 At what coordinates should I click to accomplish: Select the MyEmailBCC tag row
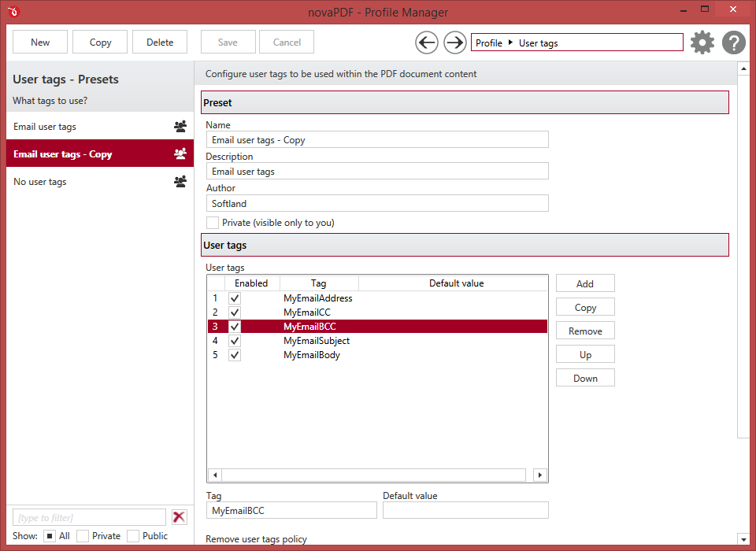click(x=377, y=327)
